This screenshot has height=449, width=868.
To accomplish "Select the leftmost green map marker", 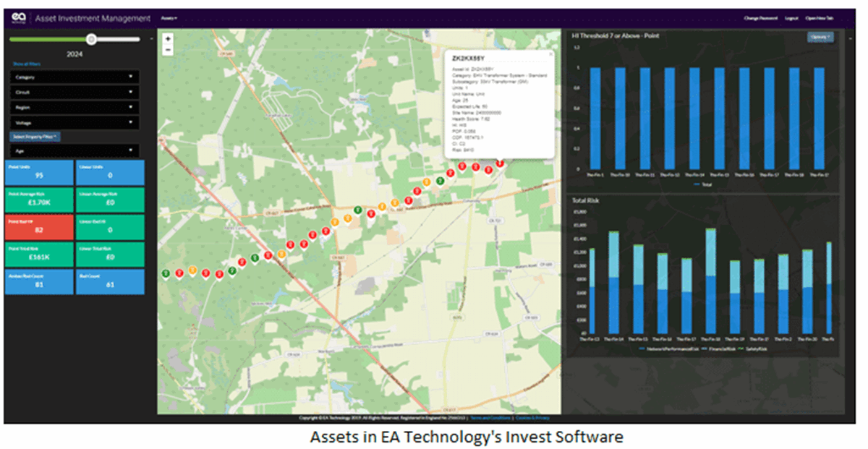I will click(166, 273).
